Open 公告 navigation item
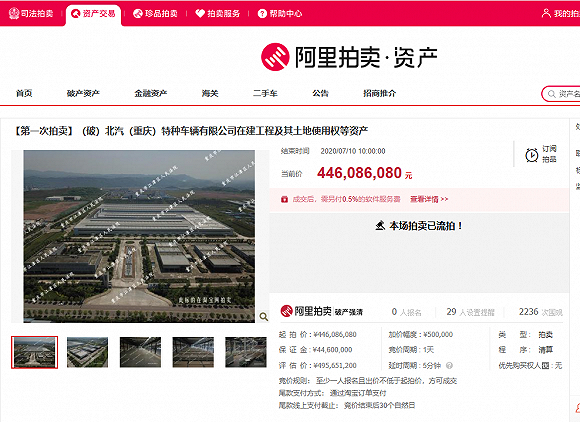580x422 pixels. 320,93
